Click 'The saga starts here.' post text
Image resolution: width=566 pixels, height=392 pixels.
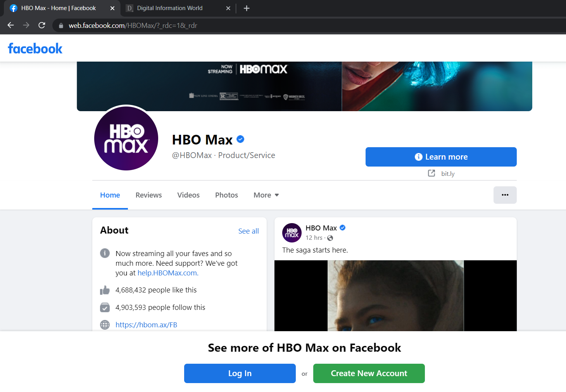pyautogui.click(x=315, y=250)
